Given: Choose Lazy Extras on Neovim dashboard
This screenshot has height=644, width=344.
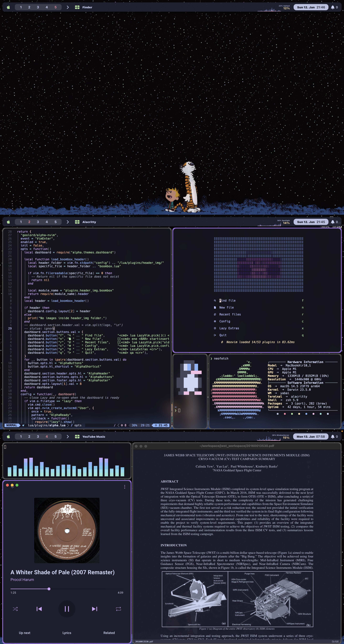Looking at the screenshot, I should [x=229, y=328].
